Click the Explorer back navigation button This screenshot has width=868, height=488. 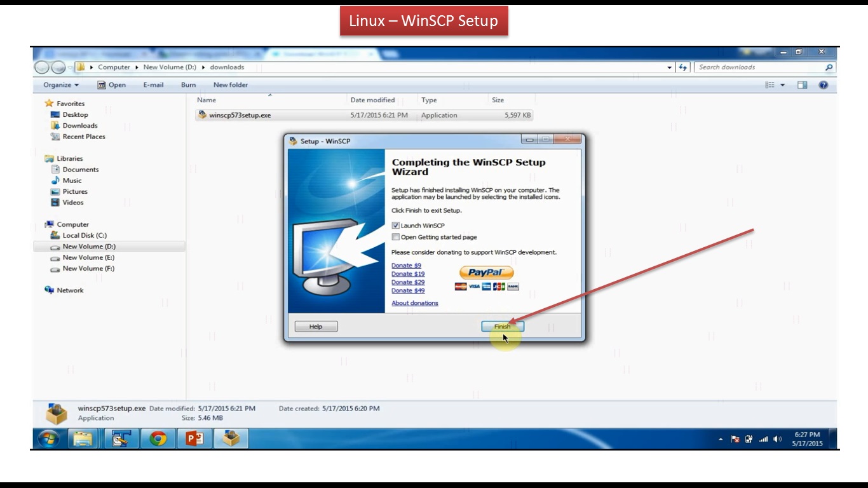click(x=42, y=67)
